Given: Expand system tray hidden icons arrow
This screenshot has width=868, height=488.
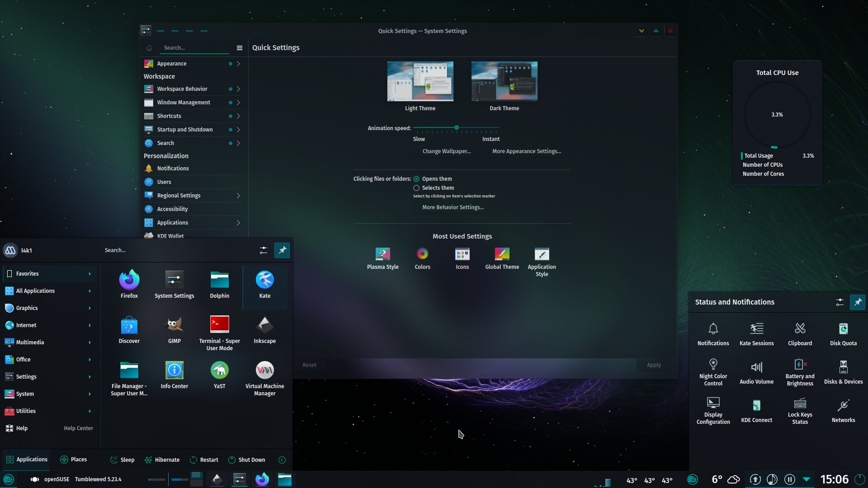Looking at the screenshot, I should click(807, 479).
